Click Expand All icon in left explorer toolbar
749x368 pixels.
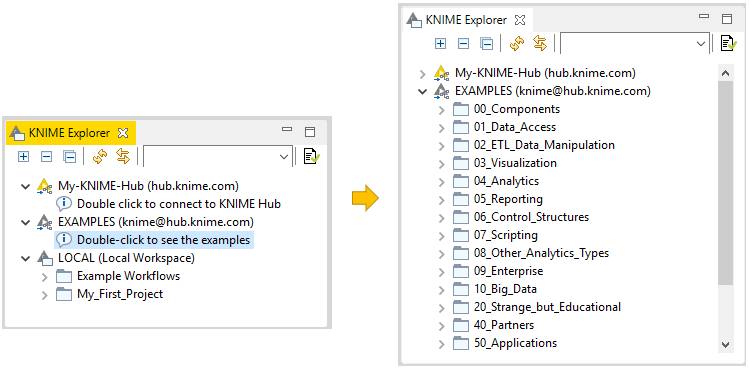pyautogui.click(x=23, y=157)
